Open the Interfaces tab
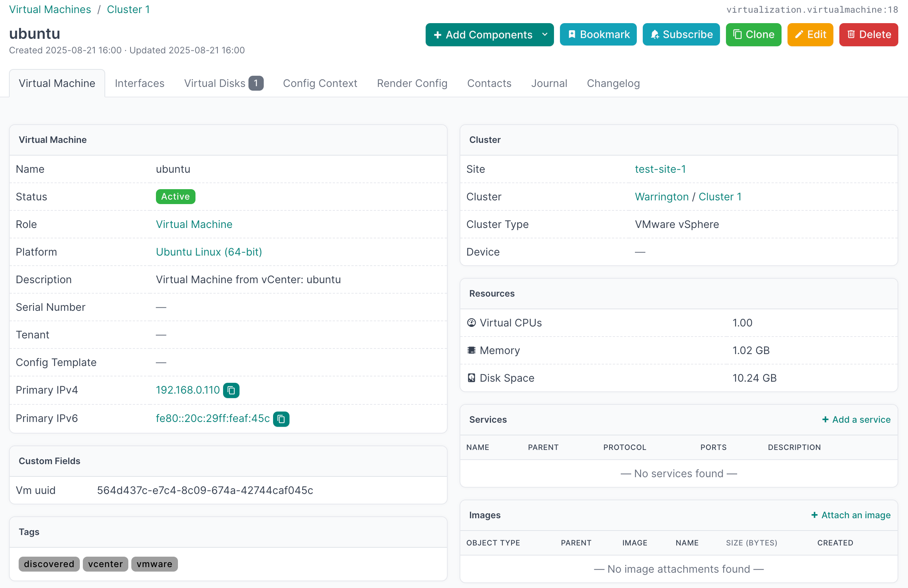This screenshot has height=588, width=908. (139, 83)
